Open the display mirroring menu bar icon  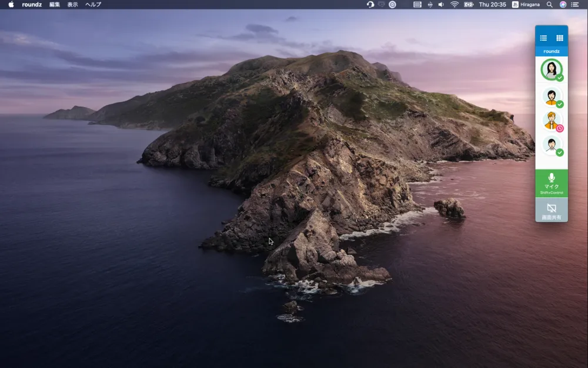[x=417, y=5]
